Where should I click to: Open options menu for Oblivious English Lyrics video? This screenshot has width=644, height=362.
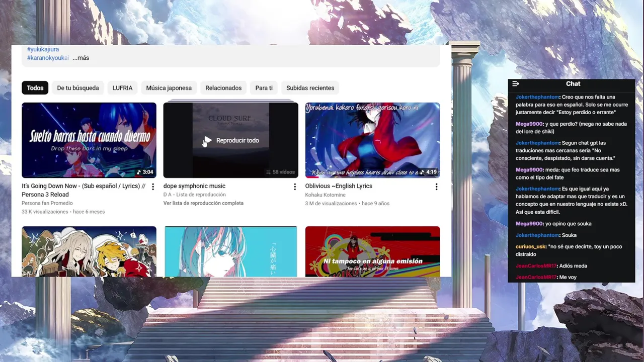(436, 187)
